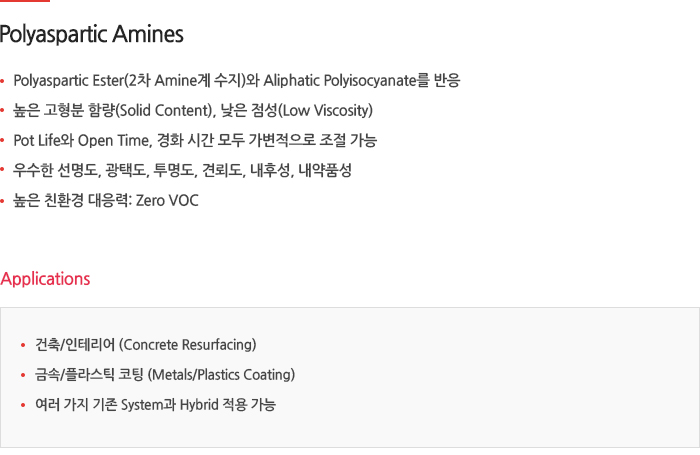Image resolution: width=700 pixels, height=455 pixels.
Task: Click the red bullet before Polyaspartic Ester
Action: [x=2, y=81]
